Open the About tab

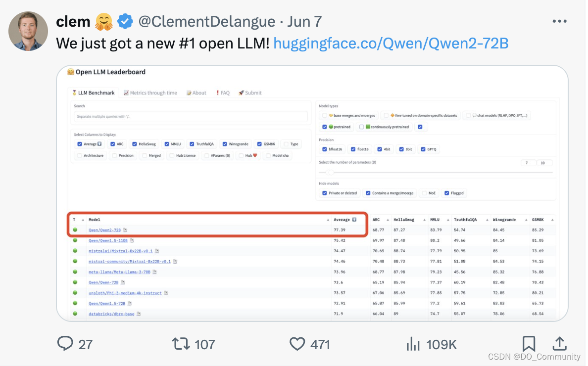pos(196,92)
